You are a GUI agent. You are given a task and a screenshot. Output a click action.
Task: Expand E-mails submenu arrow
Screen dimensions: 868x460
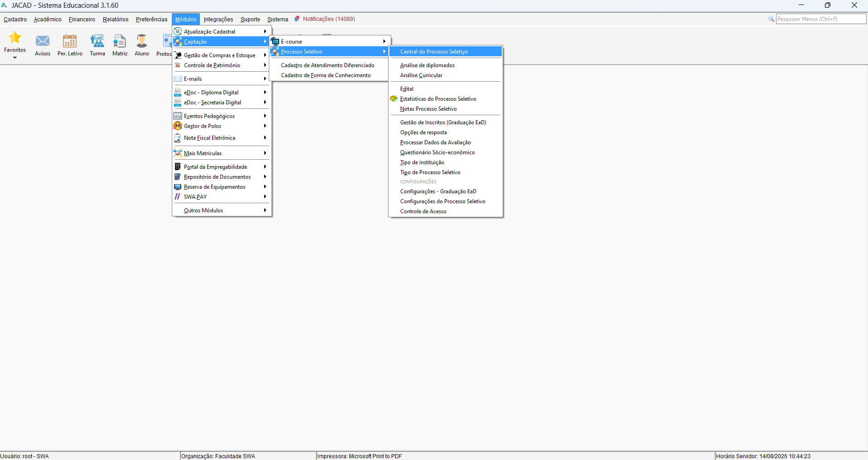(265, 79)
